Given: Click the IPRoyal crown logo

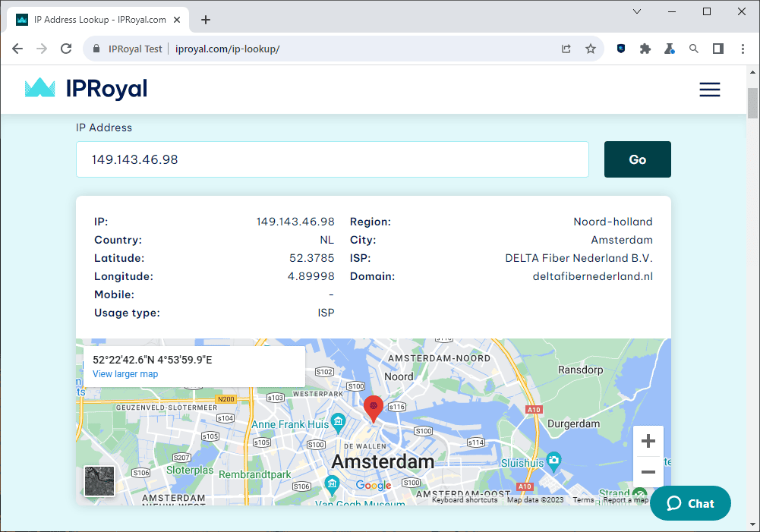Looking at the screenshot, I should click(39, 88).
